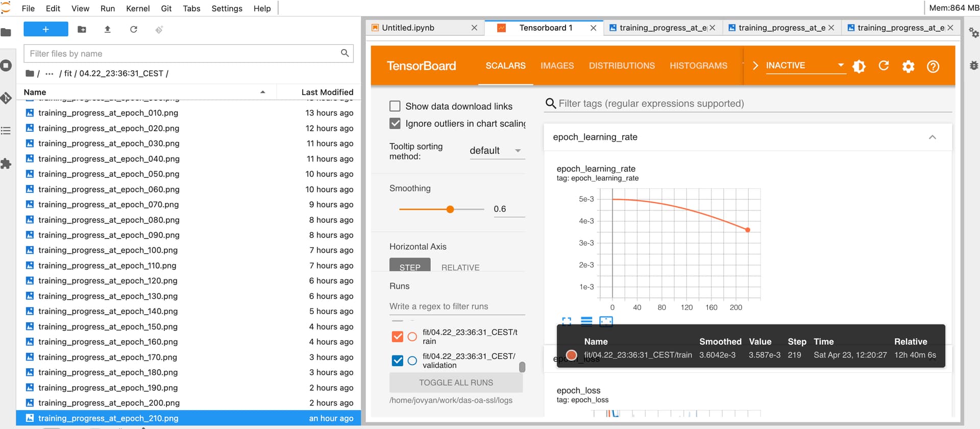Open the Table of Contents panel
Screen dimensions: 980x429
point(6,131)
